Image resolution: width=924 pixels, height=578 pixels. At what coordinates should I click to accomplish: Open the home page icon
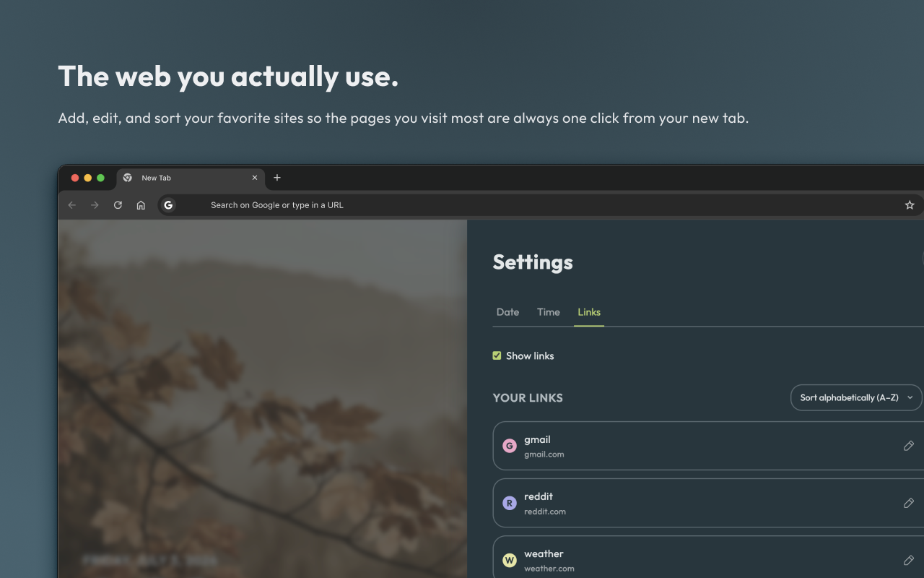coord(141,205)
